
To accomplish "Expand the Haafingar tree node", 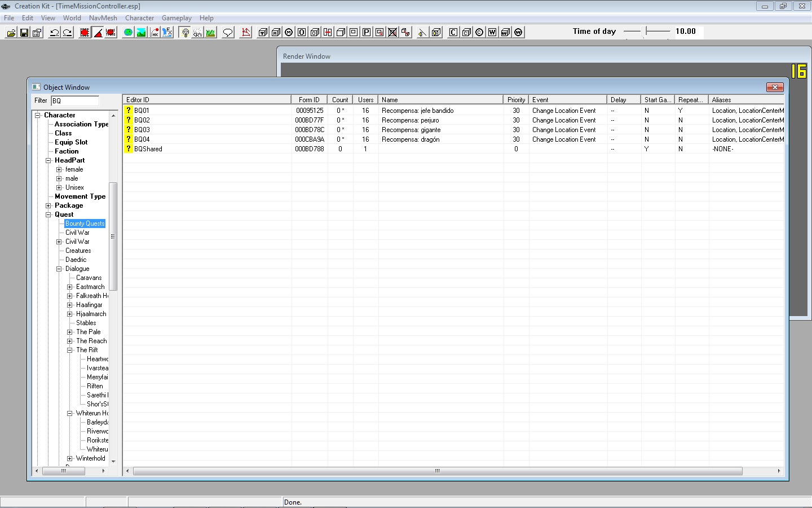I will (70, 305).
